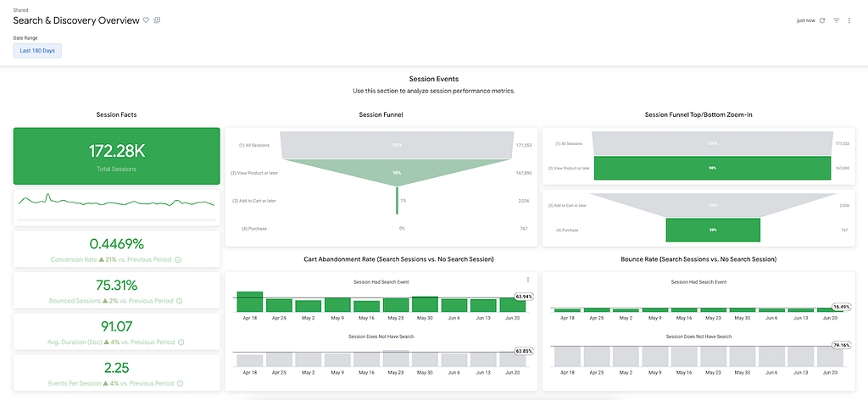868x400 pixels.
Task: Click the info icon beside Conversion Rate
Action: pos(178,259)
